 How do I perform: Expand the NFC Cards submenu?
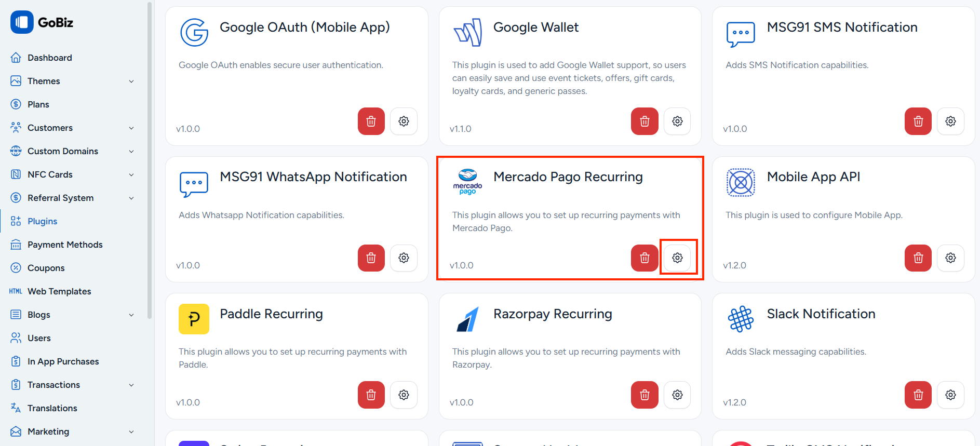131,175
